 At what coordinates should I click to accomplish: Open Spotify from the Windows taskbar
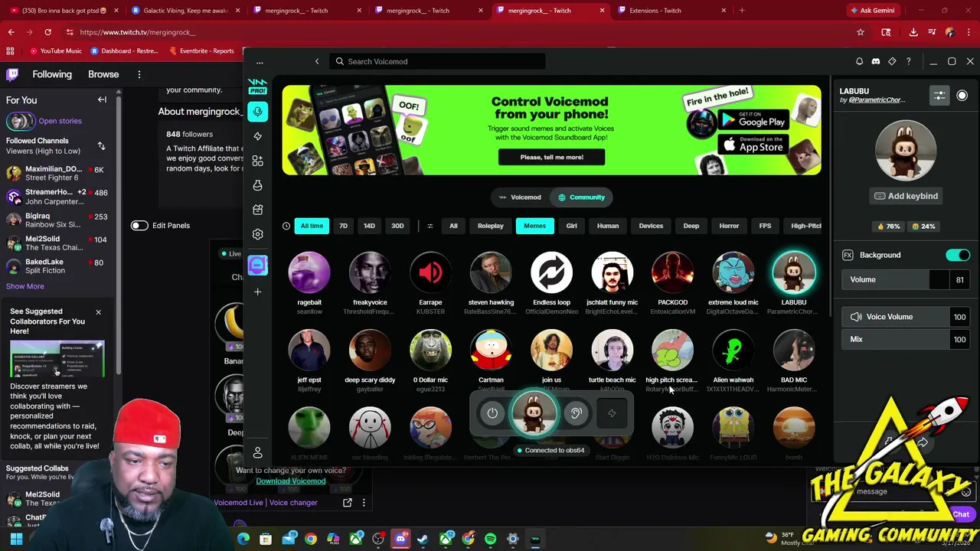pyautogui.click(x=490, y=540)
